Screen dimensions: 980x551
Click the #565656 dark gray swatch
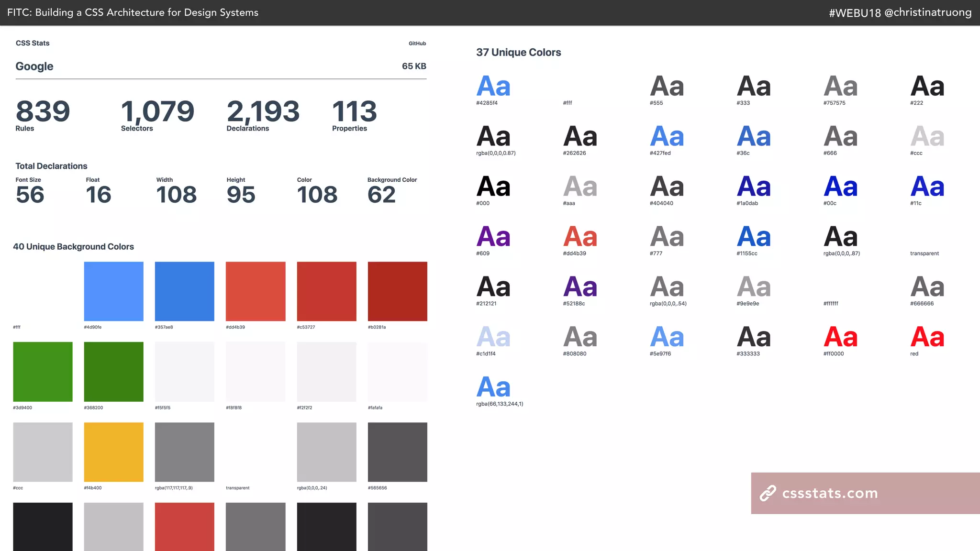point(397,452)
